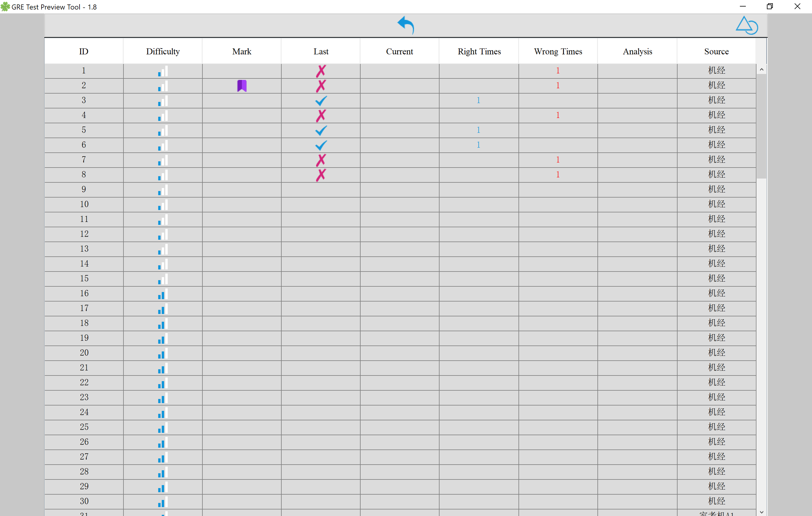Click the wrong times value 1 on row 7
The height and width of the screenshot is (516, 812).
[x=557, y=159]
